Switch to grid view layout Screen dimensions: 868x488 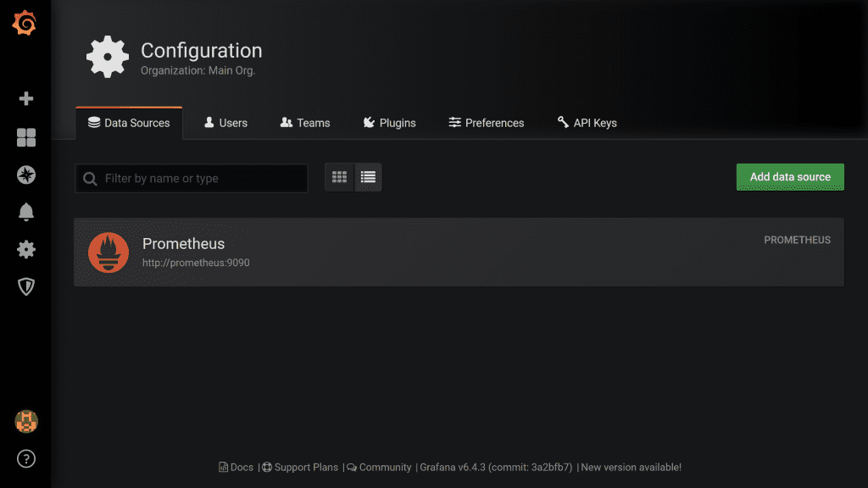(x=339, y=178)
